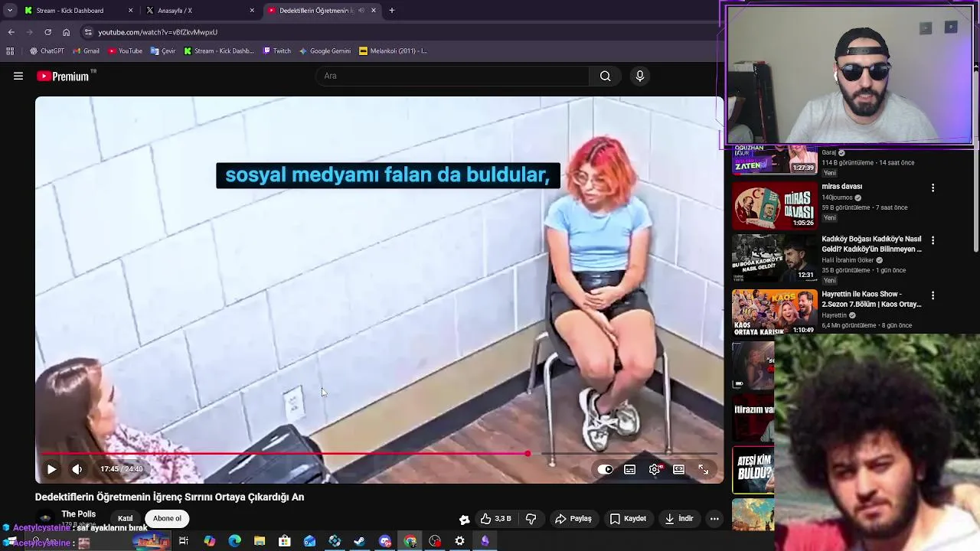Viewport: 980px width, 551px height.
Task: Open the 'miras davası' recommended video thumbnail
Action: click(x=775, y=206)
